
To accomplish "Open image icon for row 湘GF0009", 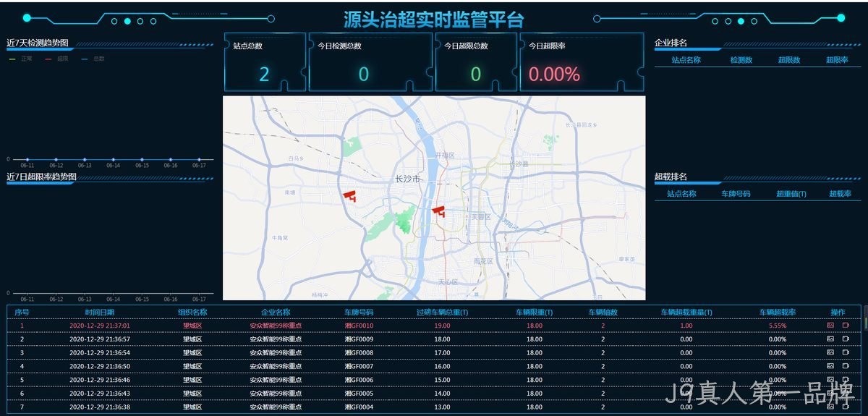I will point(830,339).
